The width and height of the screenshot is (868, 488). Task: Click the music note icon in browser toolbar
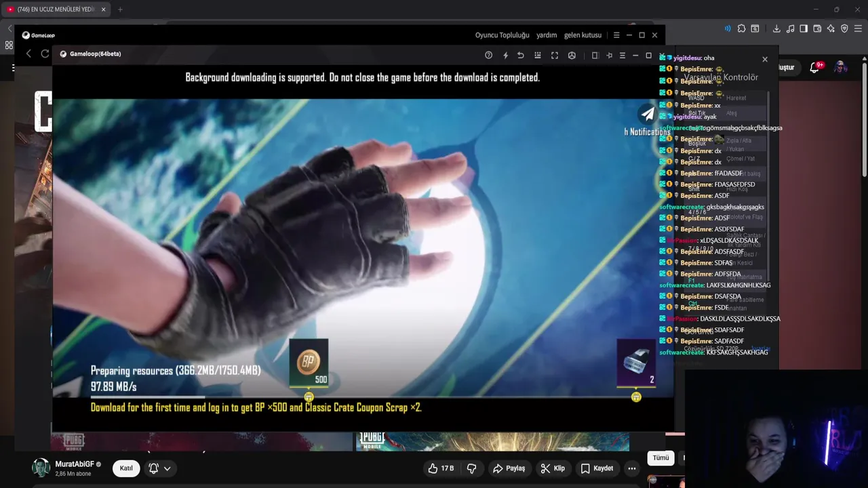790,28
